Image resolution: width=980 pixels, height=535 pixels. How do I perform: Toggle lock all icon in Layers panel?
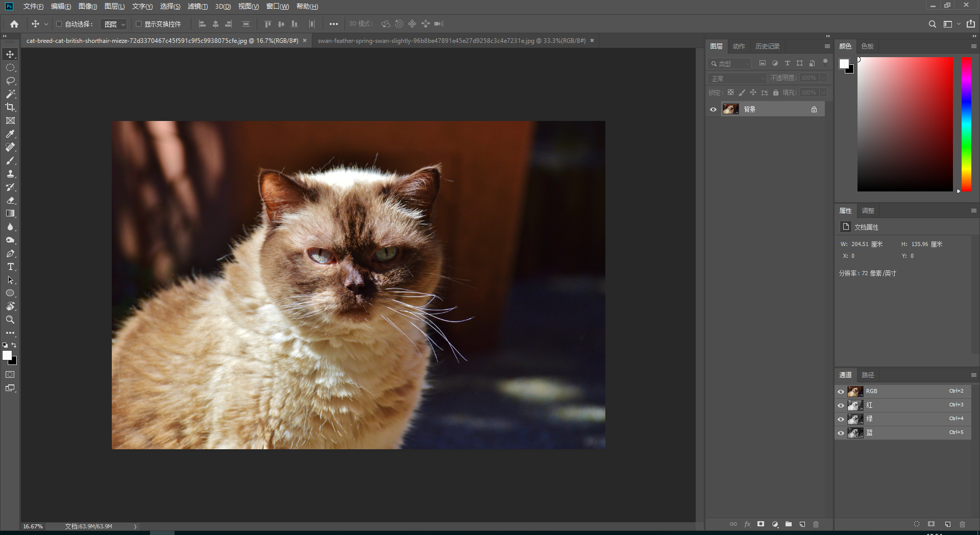coord(776,92)
